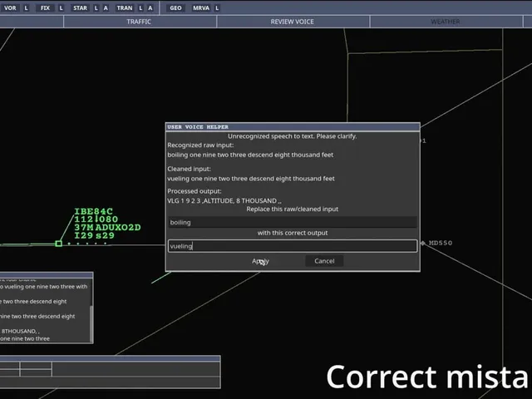Toggle the STAR map button
This screenshot has height=399, width=532.
(x=80, y=7)
